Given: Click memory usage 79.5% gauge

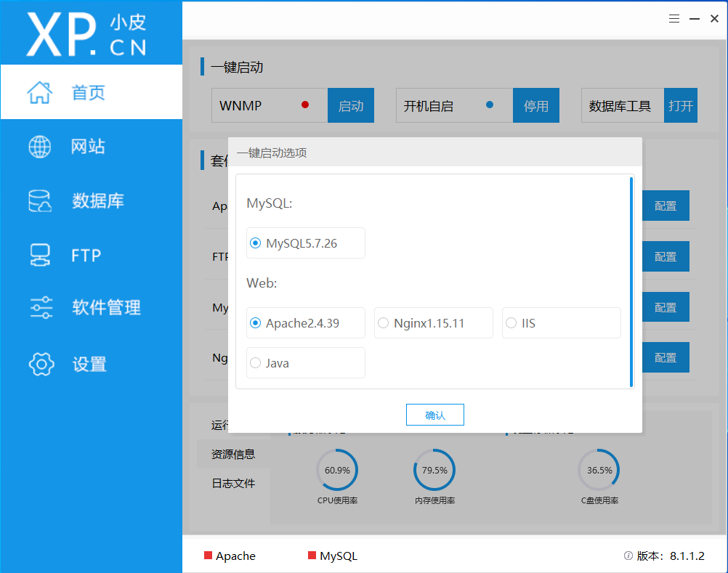Looking at the screenshot, I should 434,470.
